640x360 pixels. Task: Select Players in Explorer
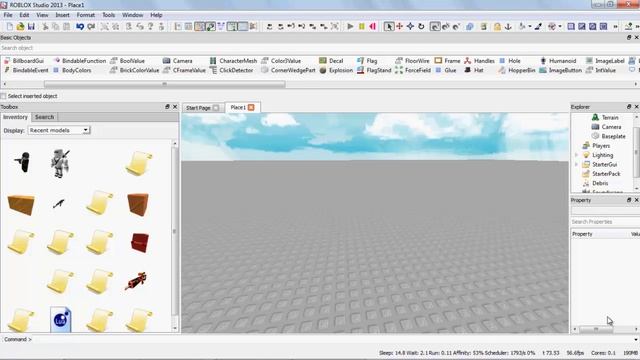click(596, 146)
